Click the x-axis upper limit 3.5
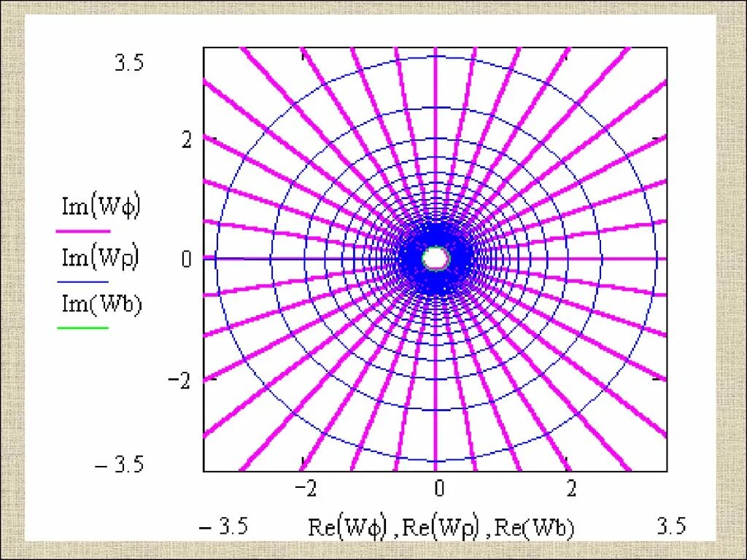This screenshot has width=747, height=560. pyautogui.click(x=671, y=526)
